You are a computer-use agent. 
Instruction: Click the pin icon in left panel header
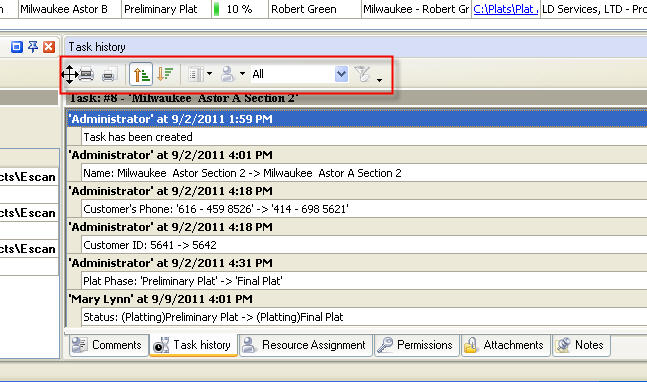pyautogui.click(x=33, y=47)
